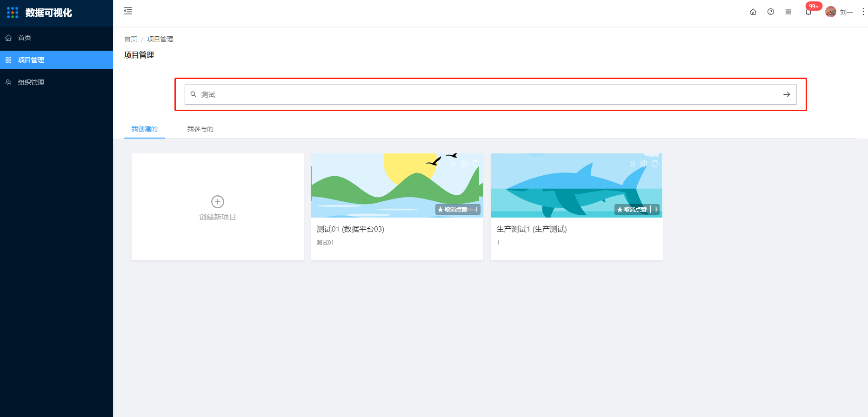The image size is (868, 417).
Task: Click 取消点赞 on 测试01 card
Action: (x=452, y=210)
